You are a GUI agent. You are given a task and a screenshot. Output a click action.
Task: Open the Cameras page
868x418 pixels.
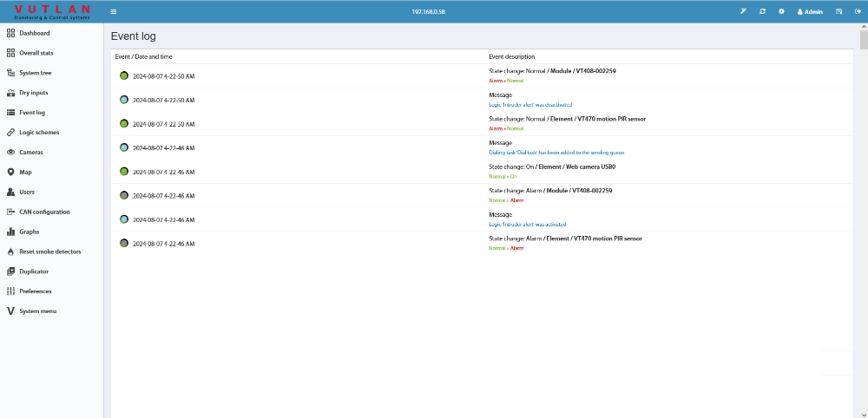pos(31,153)
